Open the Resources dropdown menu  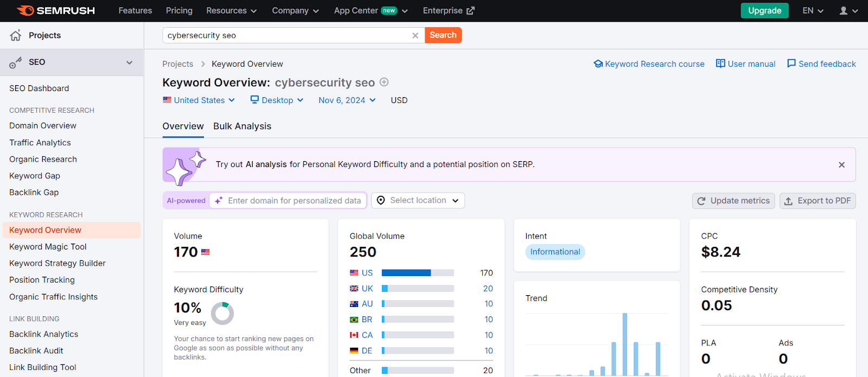click(231, 10)
